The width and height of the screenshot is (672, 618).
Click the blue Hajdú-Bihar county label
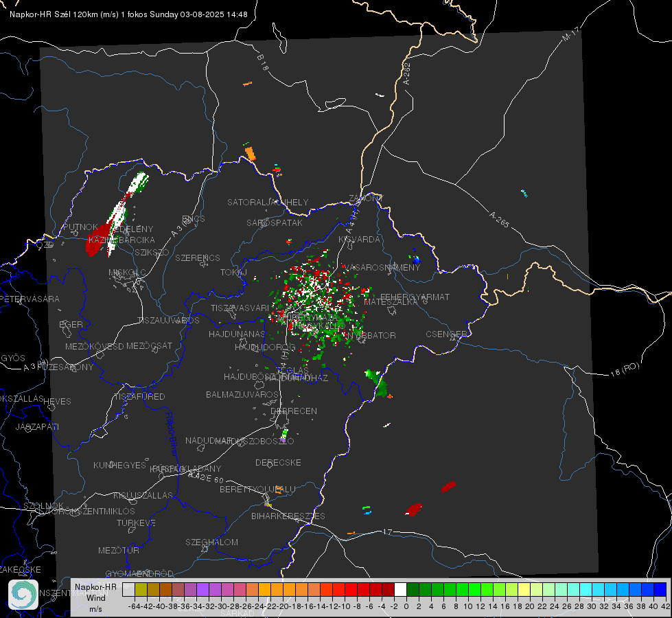point(172,434)
